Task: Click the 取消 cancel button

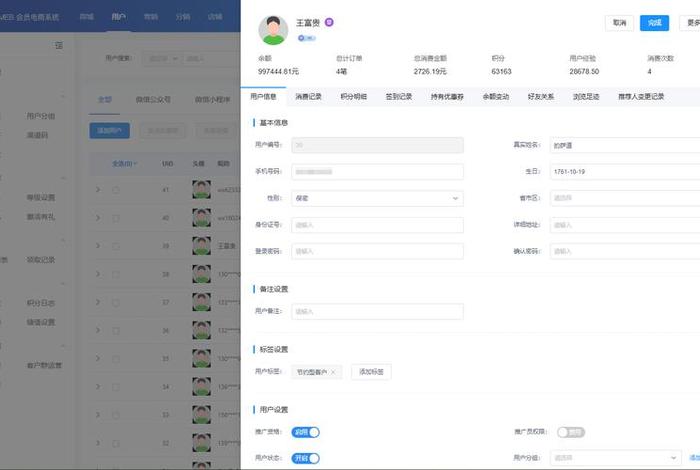Action: (x=619, y=23)
